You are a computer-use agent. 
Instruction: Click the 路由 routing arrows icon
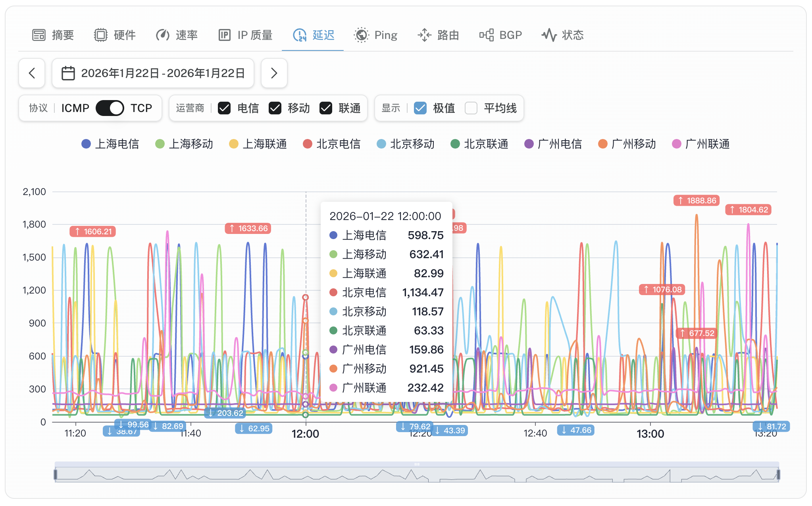(425, 35)
